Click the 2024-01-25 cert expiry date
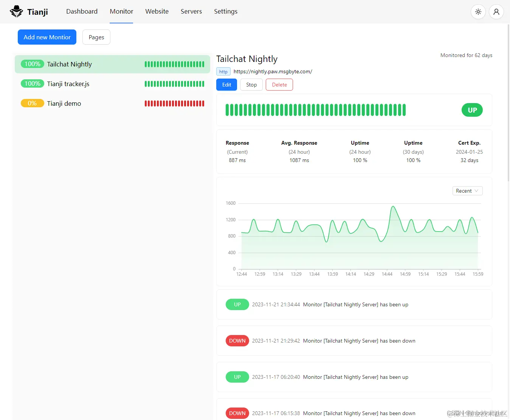510x420 pixels. (469, 152)
